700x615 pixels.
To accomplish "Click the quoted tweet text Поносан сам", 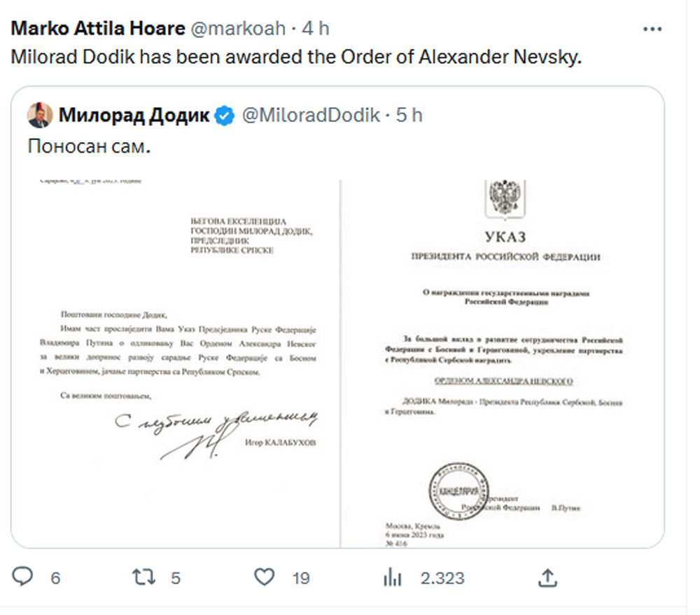I will pos(90,146).
